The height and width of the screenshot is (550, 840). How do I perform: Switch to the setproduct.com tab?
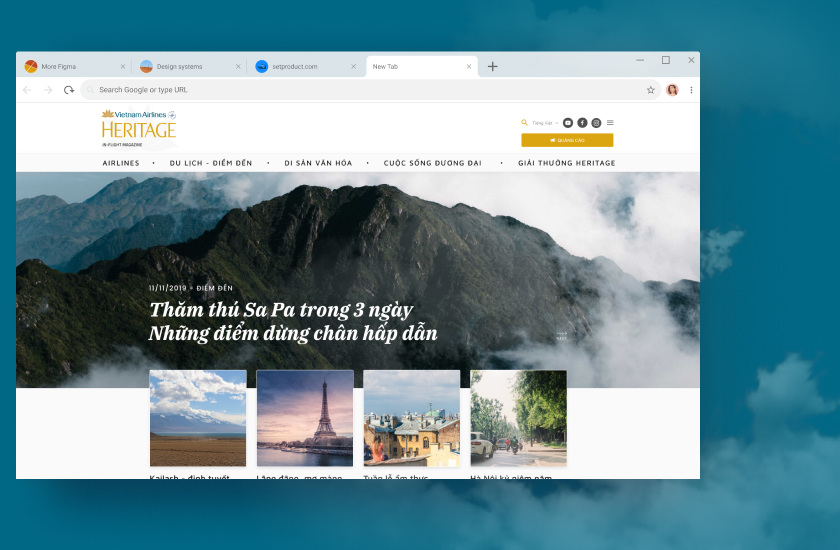point(305,66)
